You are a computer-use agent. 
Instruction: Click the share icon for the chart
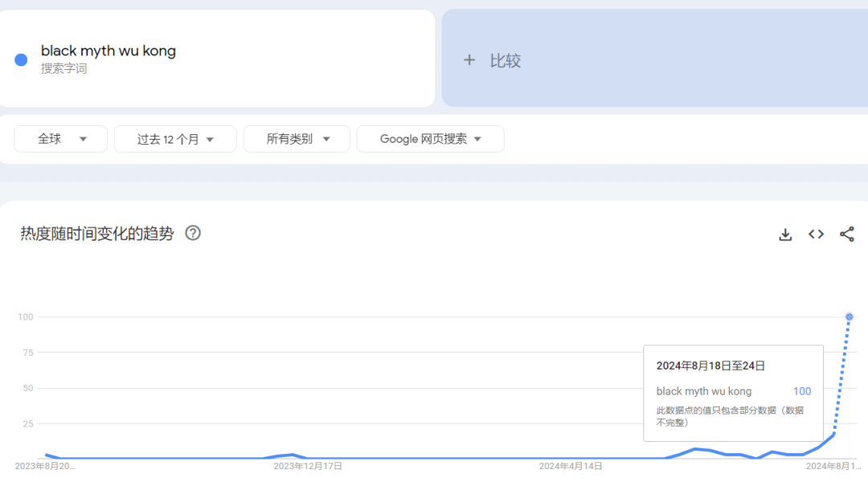[847, 234]
